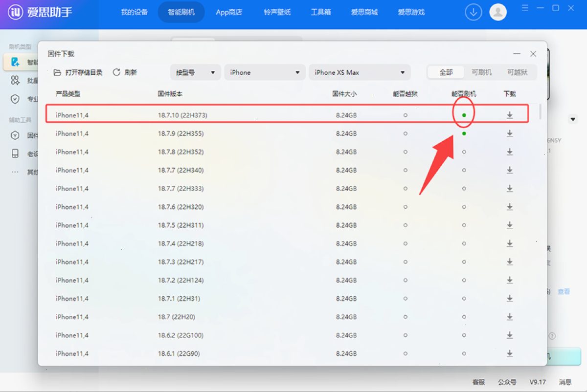The height and width of the screenshot is (392, 587).
Task: Click version V9.17 in the status bar
Action: [538, 382]
